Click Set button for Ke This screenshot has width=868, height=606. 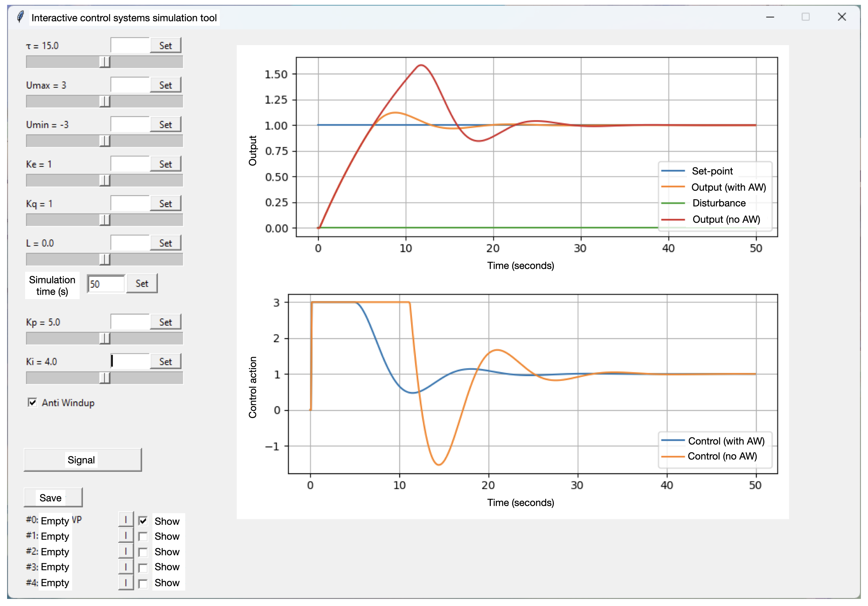(x=166, y=164)
